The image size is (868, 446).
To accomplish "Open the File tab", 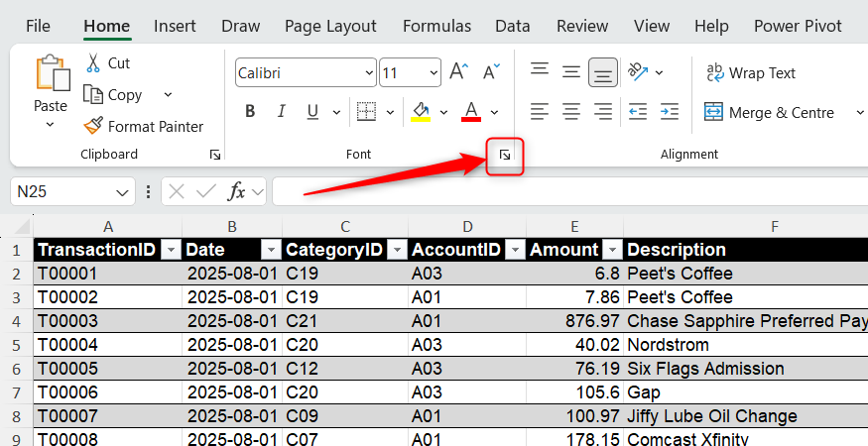I will [38, 26].
